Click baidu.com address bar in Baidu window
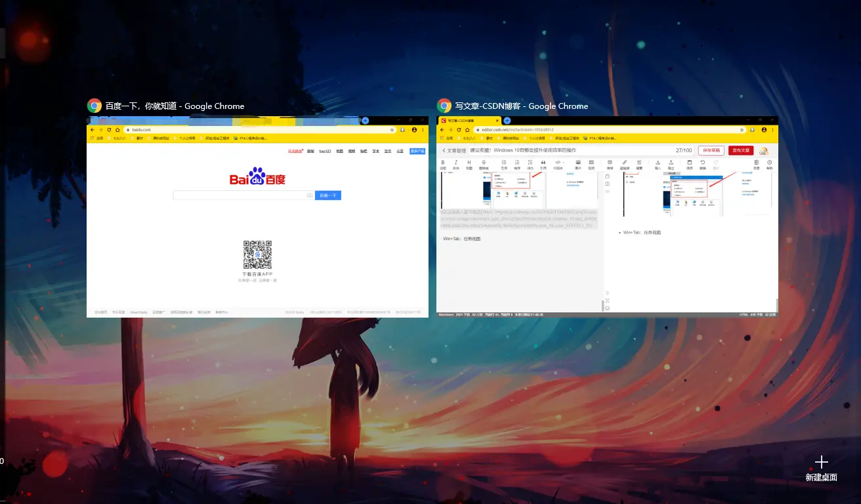Viewport: 861px width, 504px height. (259, 130)
